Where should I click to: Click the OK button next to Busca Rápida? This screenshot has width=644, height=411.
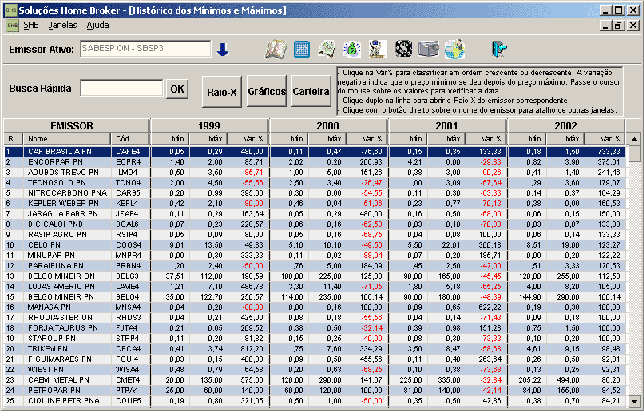pyautogui.click(x=177, y=89)
